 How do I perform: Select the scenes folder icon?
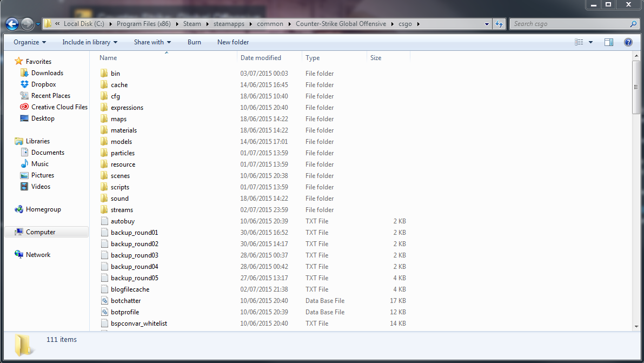pyautogui.click(x=104, y=175)
